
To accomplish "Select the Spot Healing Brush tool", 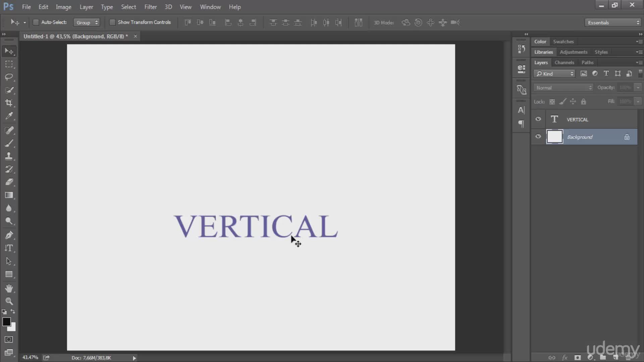I will (9, 130).
